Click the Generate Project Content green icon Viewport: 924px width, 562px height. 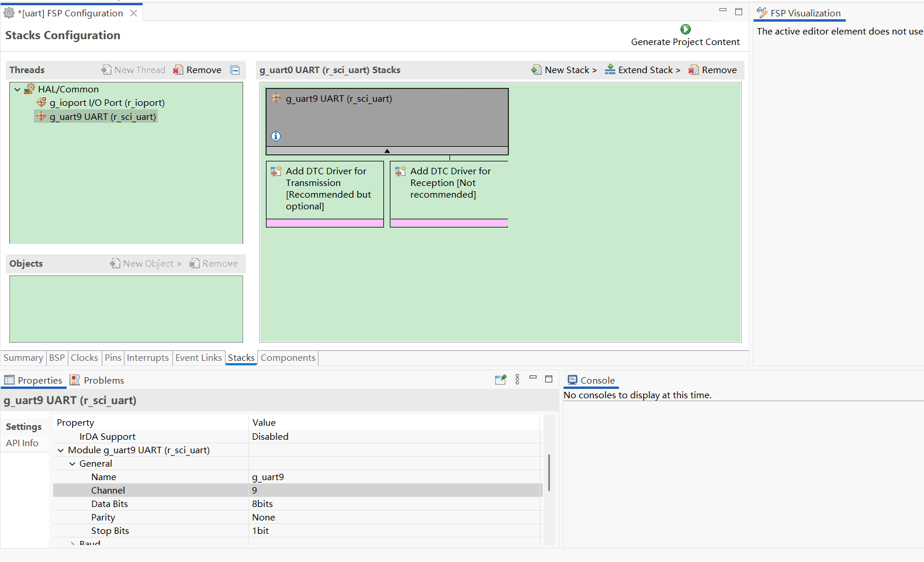[686, 29]
